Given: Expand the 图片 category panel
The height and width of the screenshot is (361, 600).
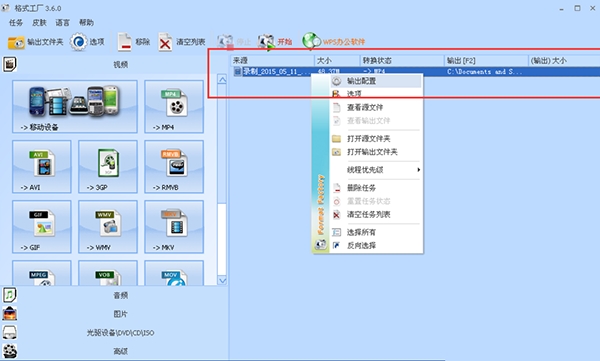Looking at the screenshot, I should coord(115,314).
